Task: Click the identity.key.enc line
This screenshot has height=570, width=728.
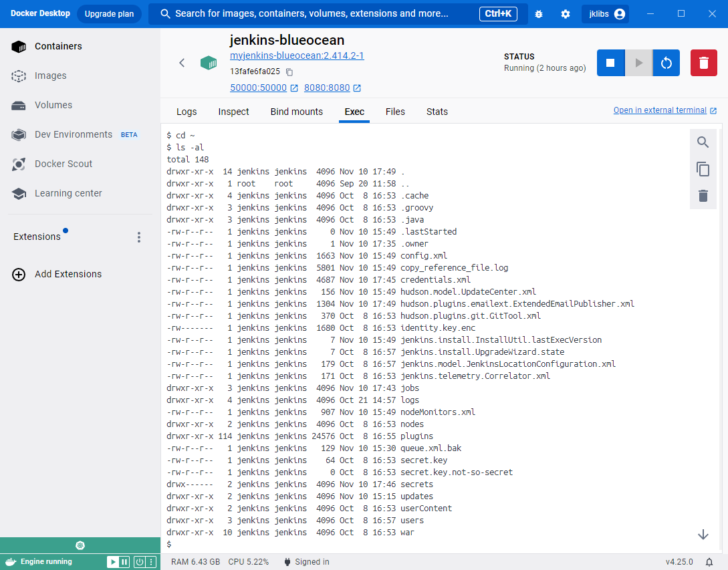Action: click(x=321, y=328)
